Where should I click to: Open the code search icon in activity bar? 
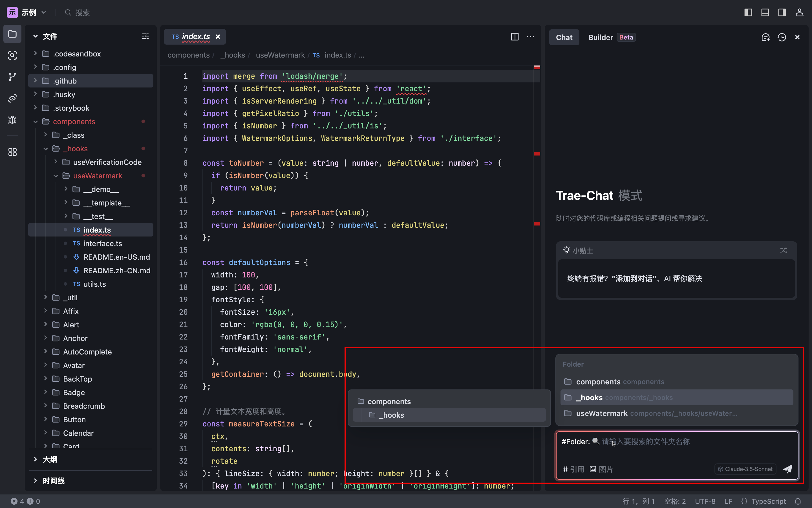[12, 55]
